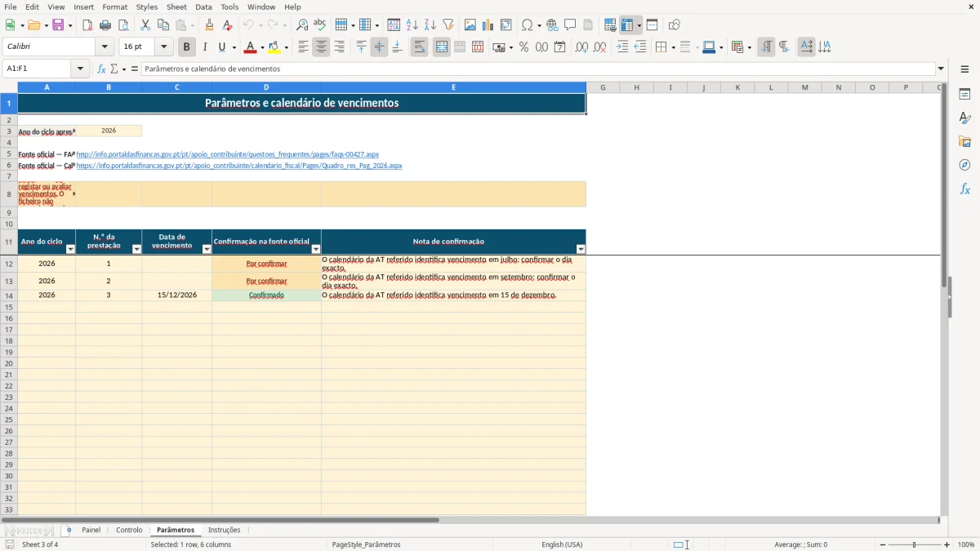
Task: Open the Sheet menu
Action: (176, 7)
